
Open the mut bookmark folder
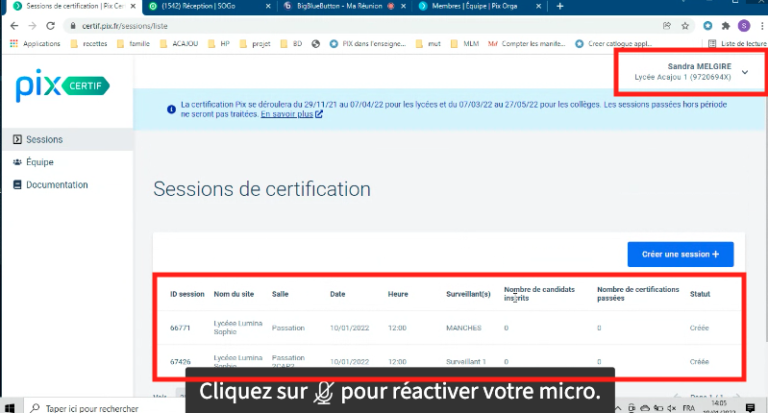pos(428,44)
